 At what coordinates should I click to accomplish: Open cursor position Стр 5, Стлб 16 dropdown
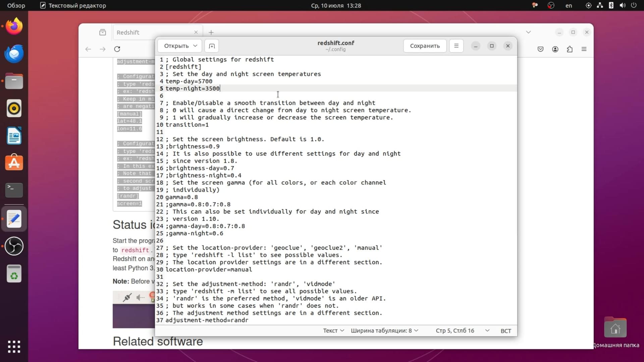[462, 330]
